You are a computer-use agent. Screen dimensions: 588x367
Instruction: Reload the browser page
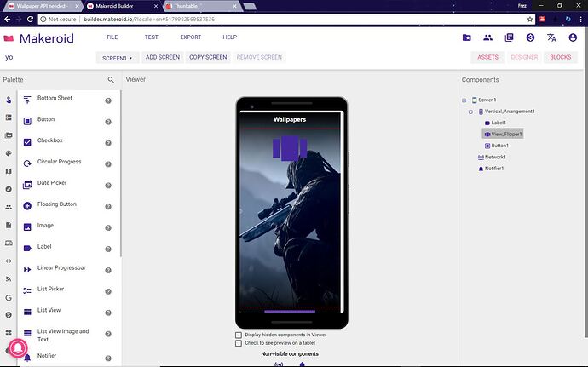[30, 19]
